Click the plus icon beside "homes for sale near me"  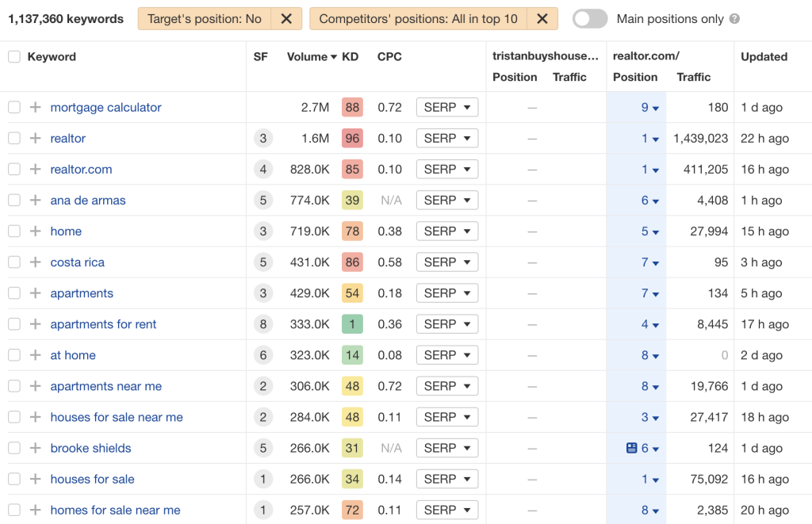coord(35,510)
